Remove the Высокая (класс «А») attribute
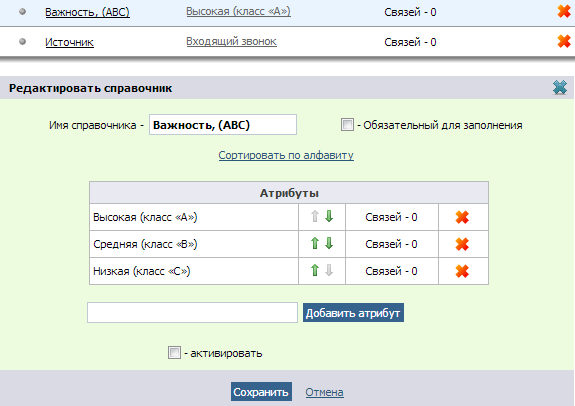The image size is (575, 406). pos(462,217)
